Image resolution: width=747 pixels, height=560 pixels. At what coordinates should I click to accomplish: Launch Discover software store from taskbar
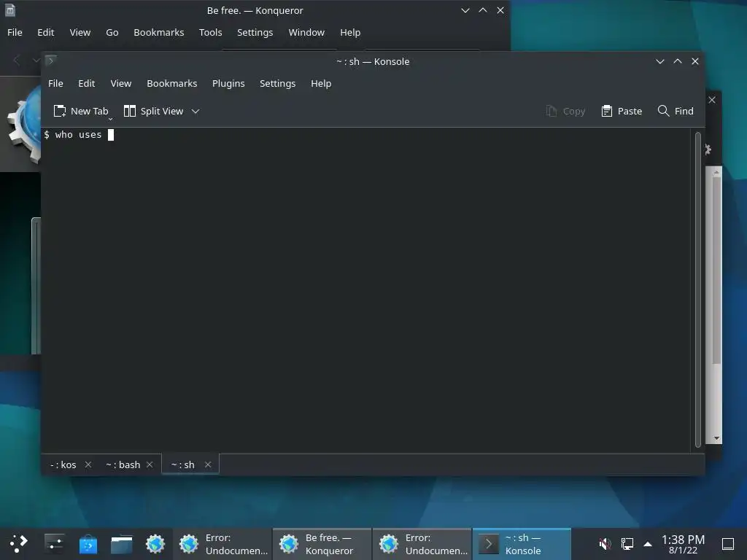(x=88, y=544)
